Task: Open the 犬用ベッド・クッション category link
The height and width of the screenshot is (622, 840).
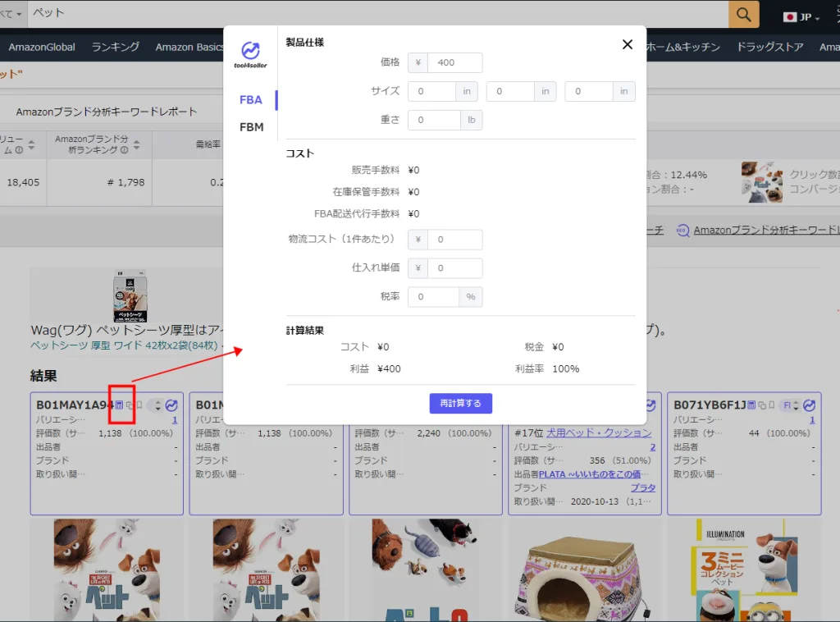Action: [x=599, y=433]
